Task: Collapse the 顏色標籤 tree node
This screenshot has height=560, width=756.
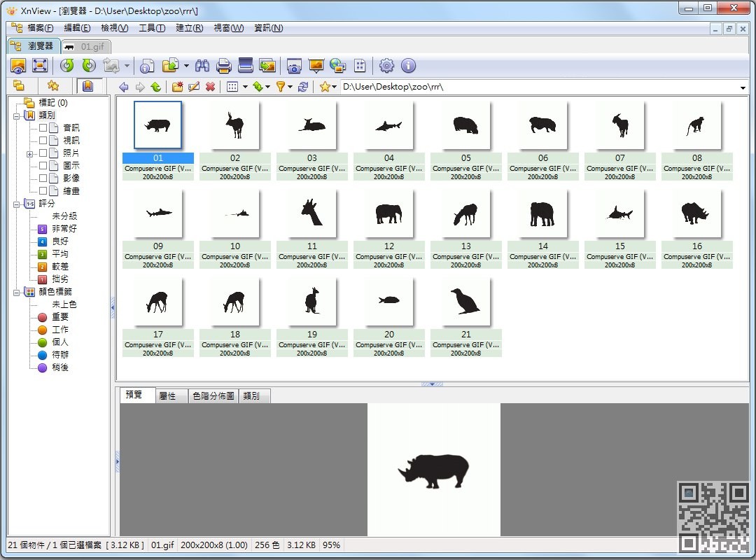Action: click(16, 293)
